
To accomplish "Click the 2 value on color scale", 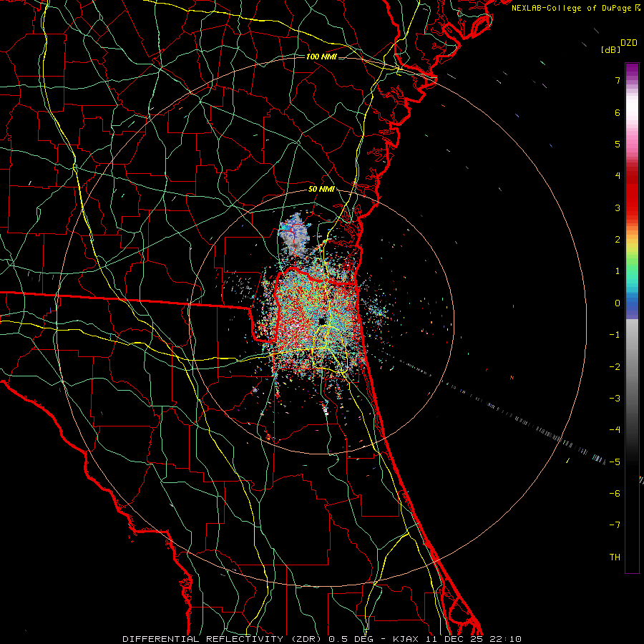I will [x=618, y=240].
